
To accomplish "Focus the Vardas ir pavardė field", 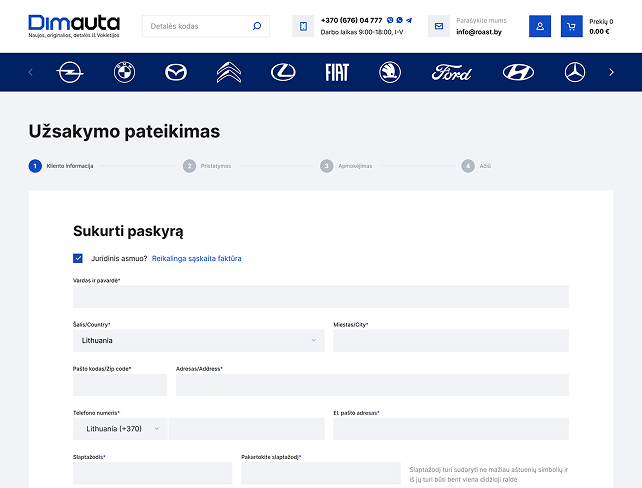I will click(321, 297).
